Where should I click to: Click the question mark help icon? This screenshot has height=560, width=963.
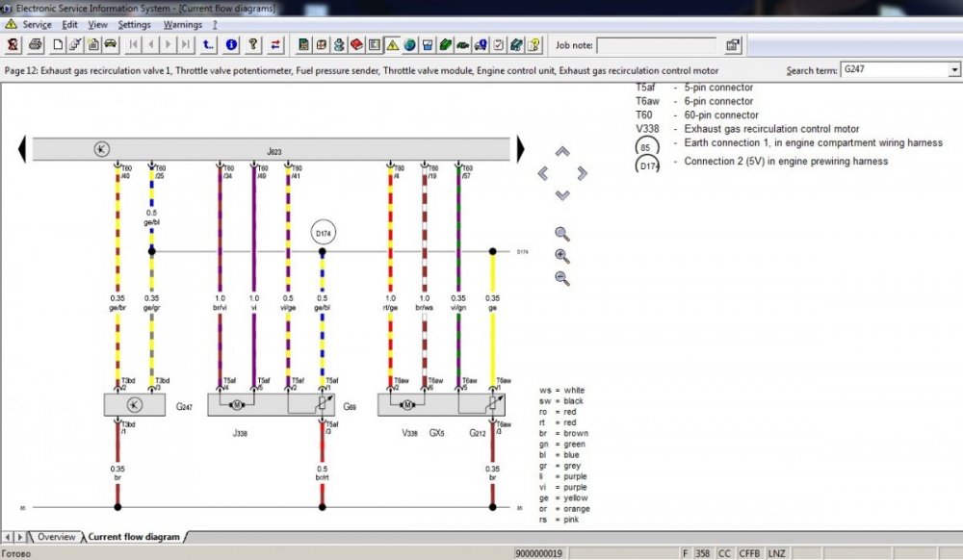click(253, 44)
